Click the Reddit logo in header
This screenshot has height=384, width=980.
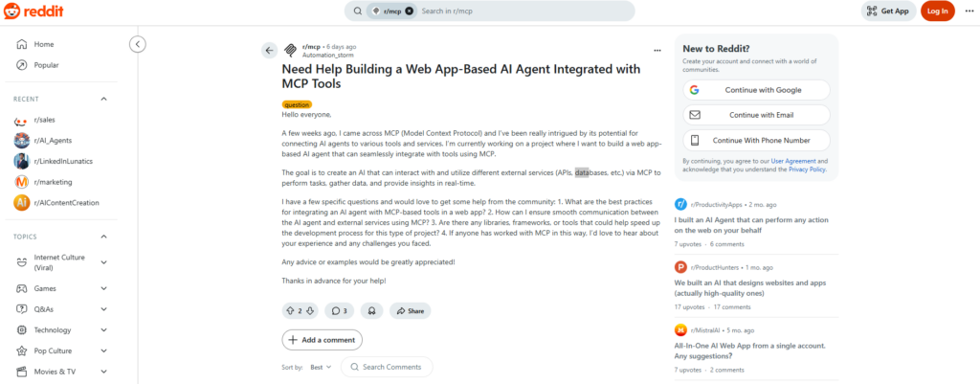pyautogui.click(x=33, y=11)
